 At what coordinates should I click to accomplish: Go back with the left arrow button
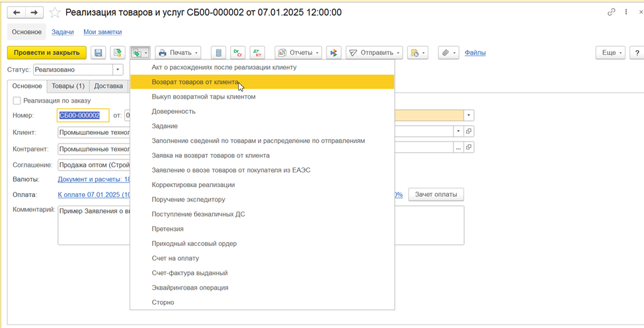[17, 13]
